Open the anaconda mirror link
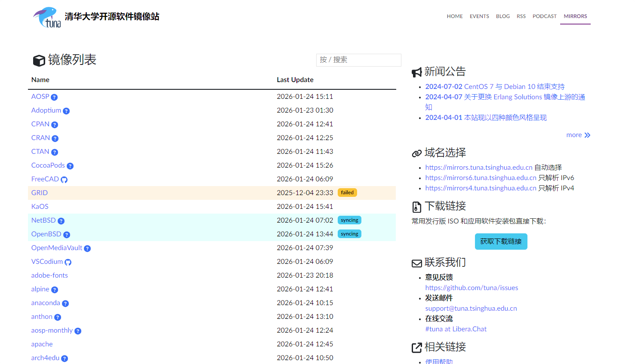Image resolution: width=635 pixels, height=364 pixels. (x=46, y=303)
